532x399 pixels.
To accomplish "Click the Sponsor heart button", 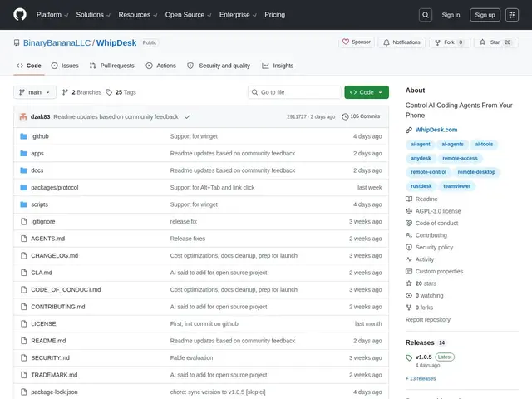I will (x=357, y=42).
